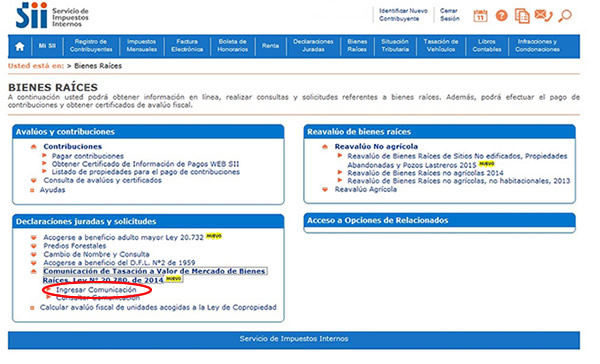Click Cerrar Sesión
600x364 pixels.
[449, 15]
